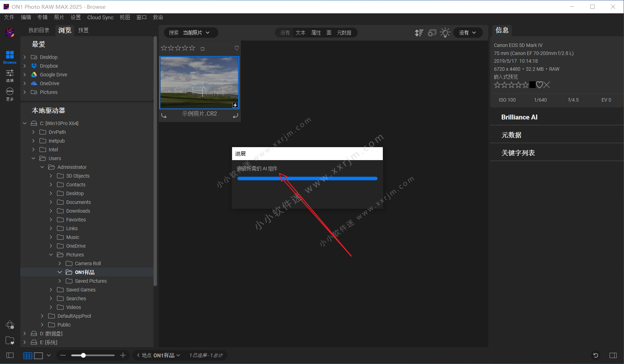Expand the D: [数据盘] drive

point(25,334)
